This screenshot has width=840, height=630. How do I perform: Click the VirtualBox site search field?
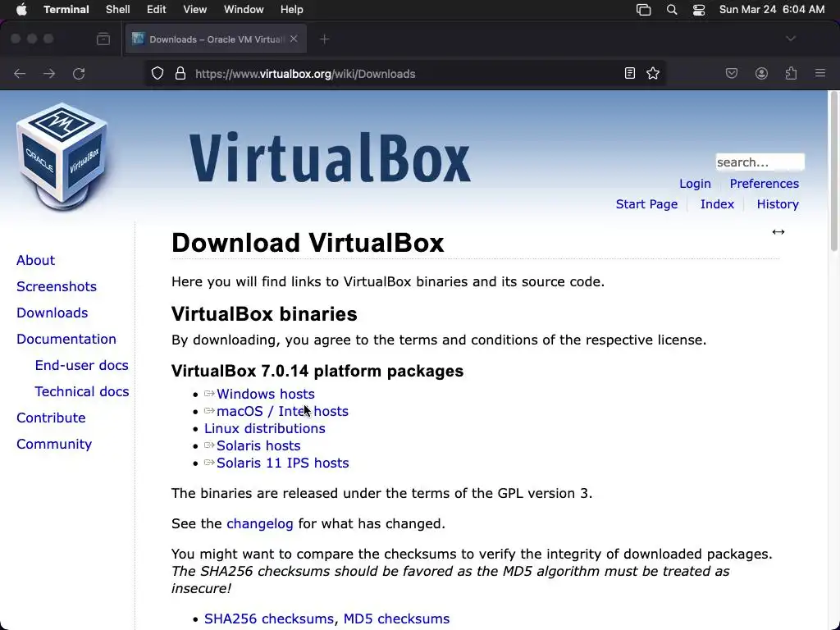(x=760, y=162)
